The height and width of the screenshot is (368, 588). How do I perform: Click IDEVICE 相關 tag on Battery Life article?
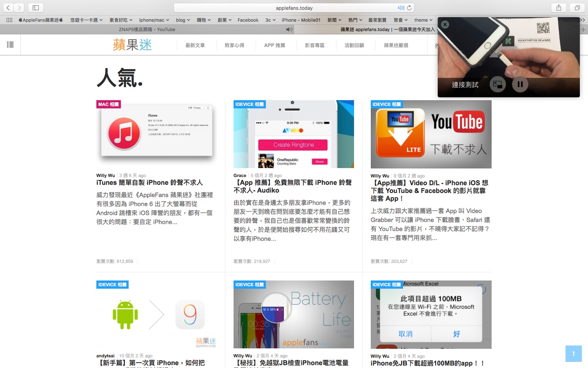249,285
